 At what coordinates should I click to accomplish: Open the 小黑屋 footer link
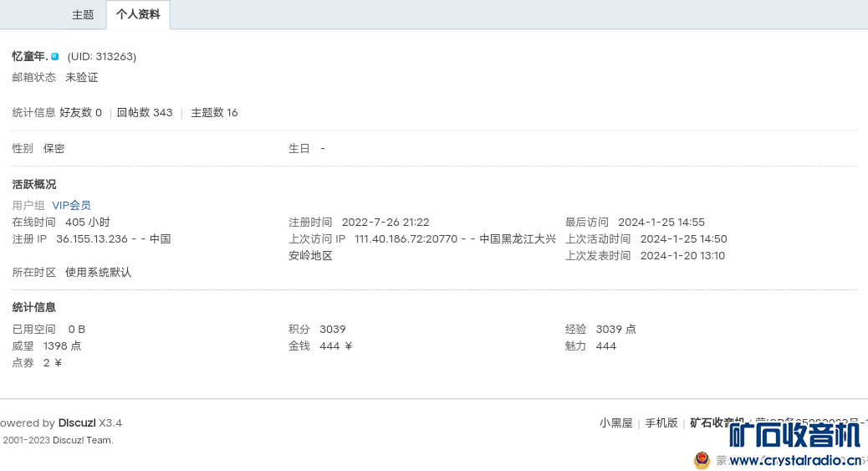[x=615, y=423]
